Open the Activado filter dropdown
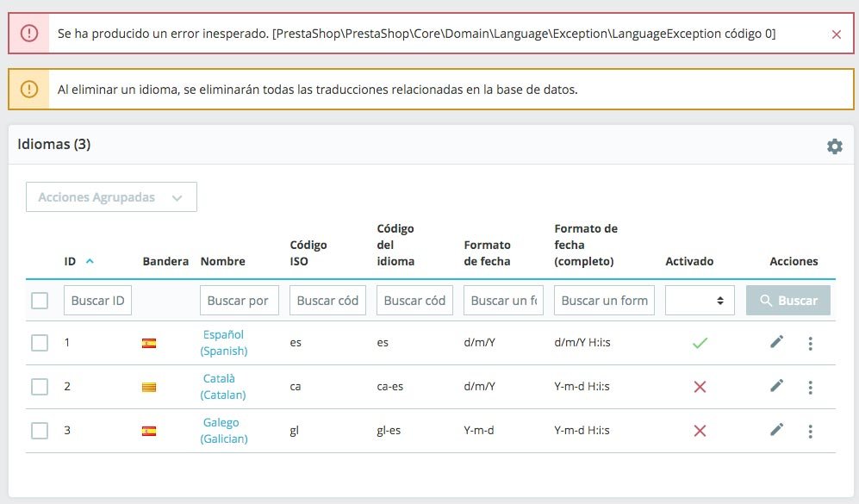This screenshot has width=859, height=504. (700, 301)
